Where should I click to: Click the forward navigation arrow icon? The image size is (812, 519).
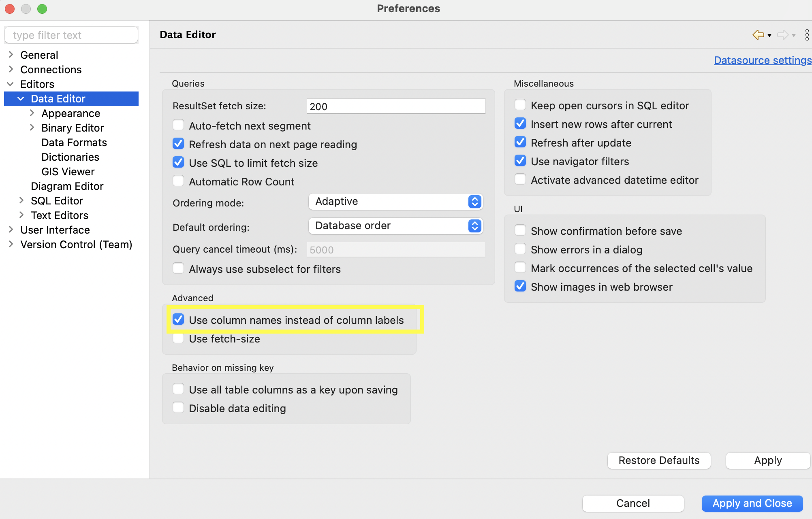point(782,35)
